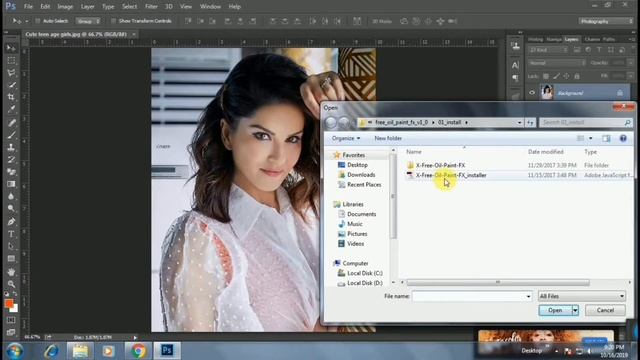Select the Lasso tool
The height and width of the screenshot is (360, 640).
[x=11, y=73]
